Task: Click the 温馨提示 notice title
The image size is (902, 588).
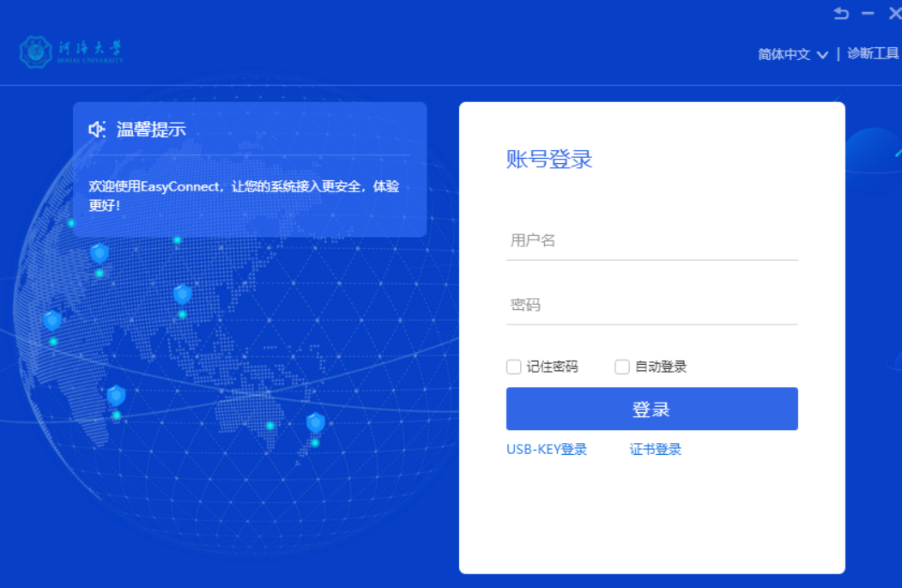Action: tap(151, 130)
